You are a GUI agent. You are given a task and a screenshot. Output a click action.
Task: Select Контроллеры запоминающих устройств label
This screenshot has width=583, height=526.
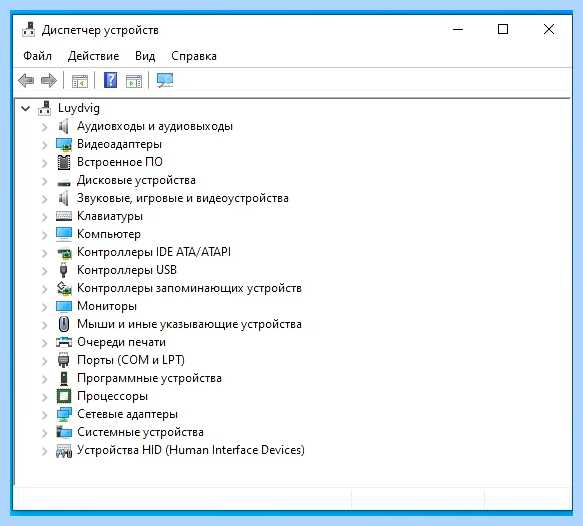(189, 288)
